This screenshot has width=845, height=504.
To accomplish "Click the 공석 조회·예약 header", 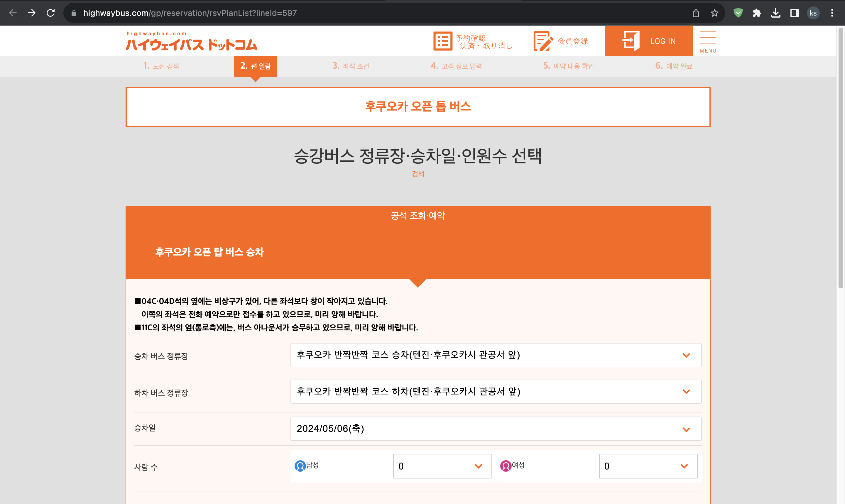I will click(418, 215).
